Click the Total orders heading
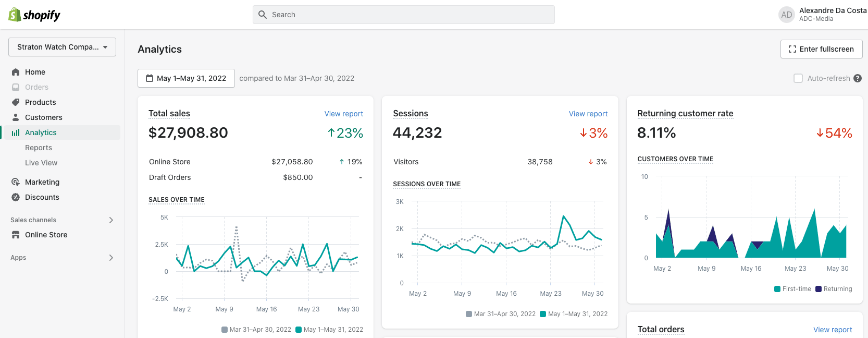Viewport: 868px width, 338px height. pos(661,329)
